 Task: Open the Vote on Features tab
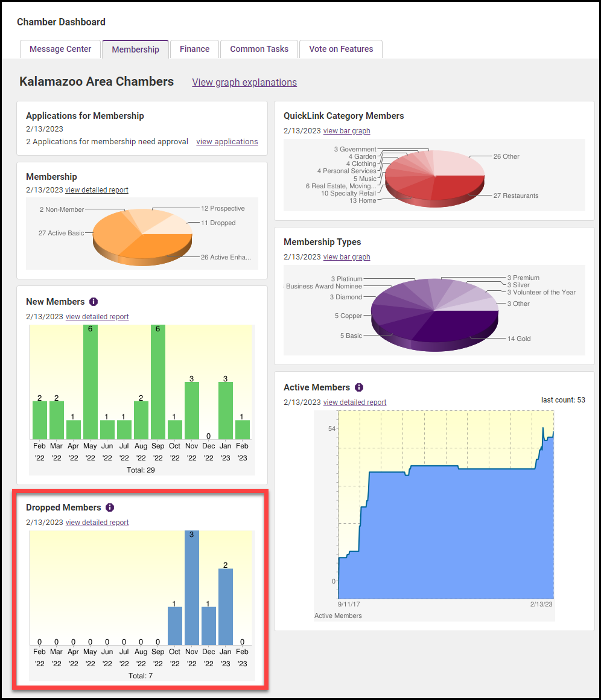click(341, 49)
